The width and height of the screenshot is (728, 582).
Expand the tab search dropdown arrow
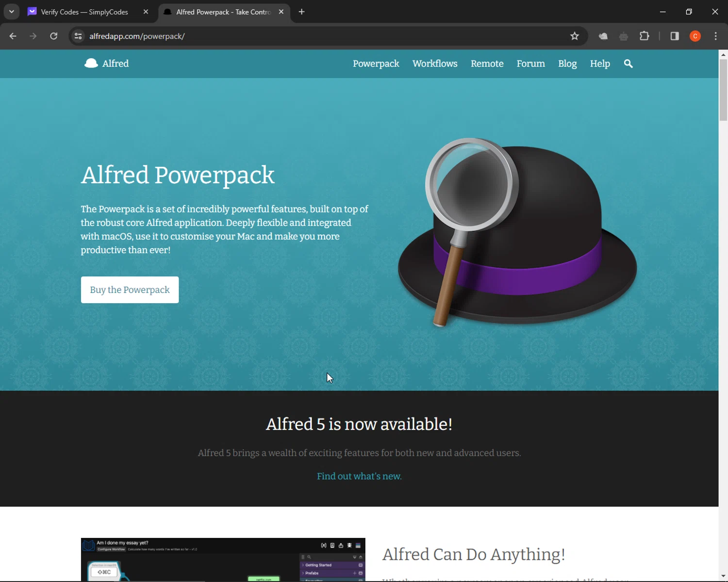[x=11, y=12]
